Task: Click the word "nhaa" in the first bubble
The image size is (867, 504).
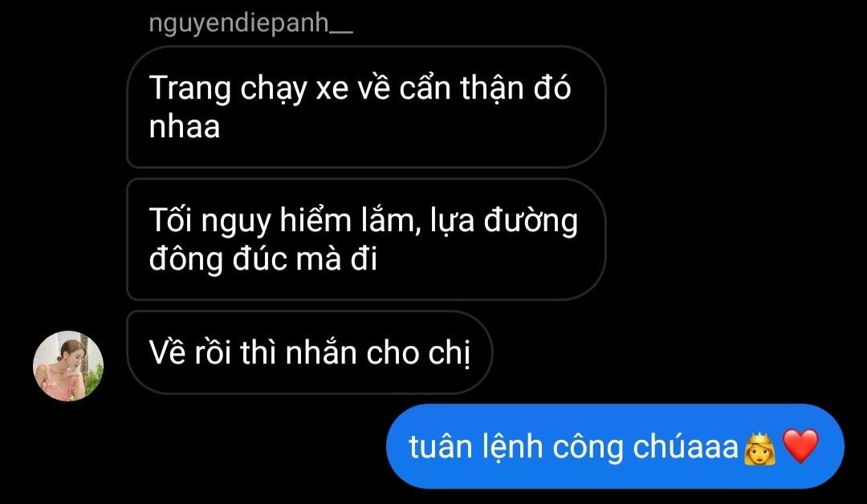Action: (185, 126)
